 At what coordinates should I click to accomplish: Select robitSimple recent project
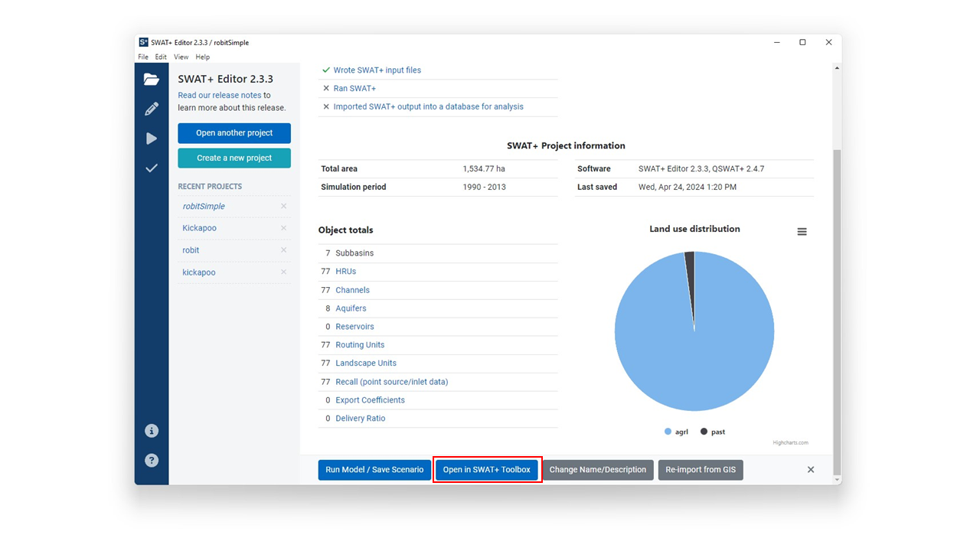tap(204, 207)
